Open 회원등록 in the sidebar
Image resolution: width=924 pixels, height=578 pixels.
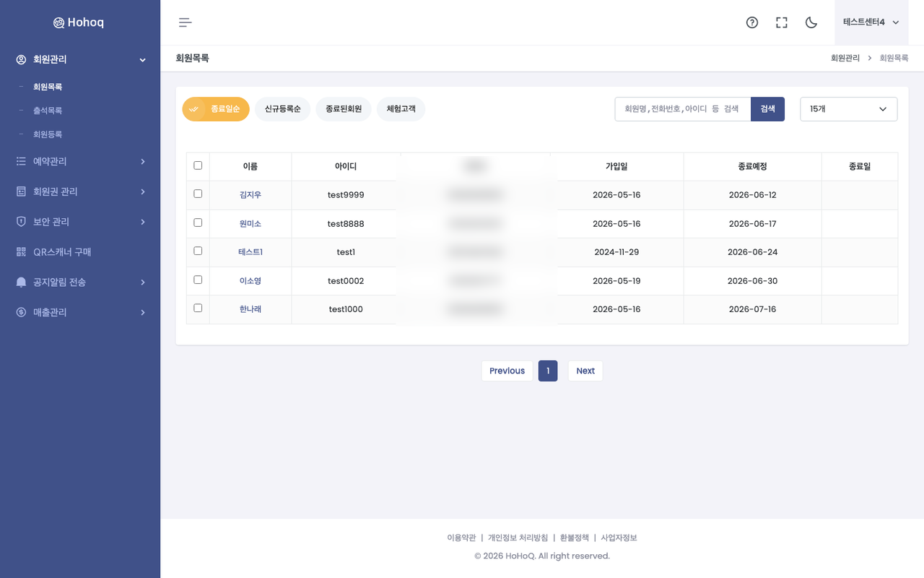point(48,134)
